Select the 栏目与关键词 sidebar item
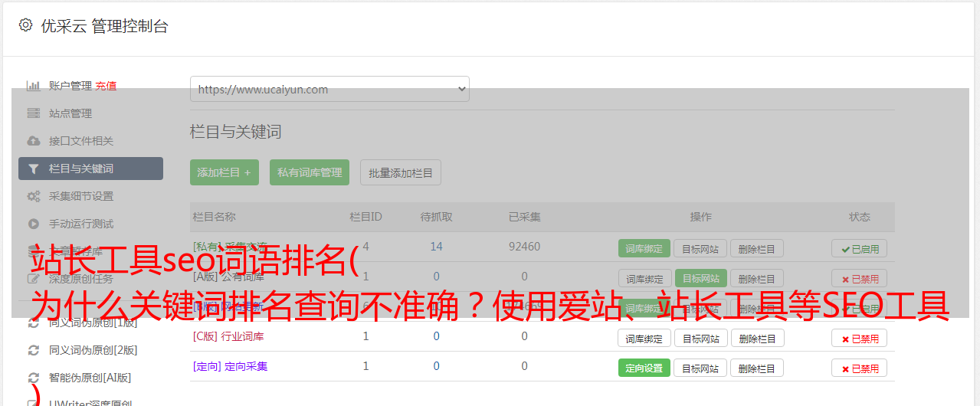This screenshot has width=980, height=406. 90,169
